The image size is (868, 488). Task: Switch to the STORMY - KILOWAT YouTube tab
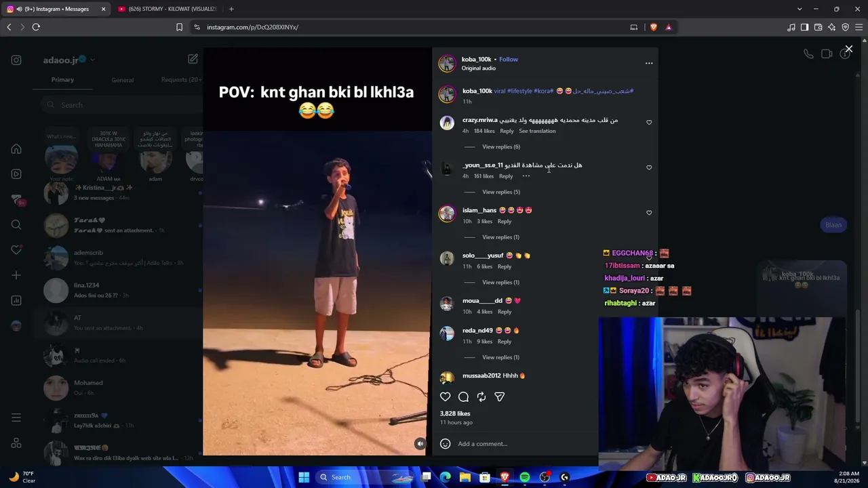167,9
